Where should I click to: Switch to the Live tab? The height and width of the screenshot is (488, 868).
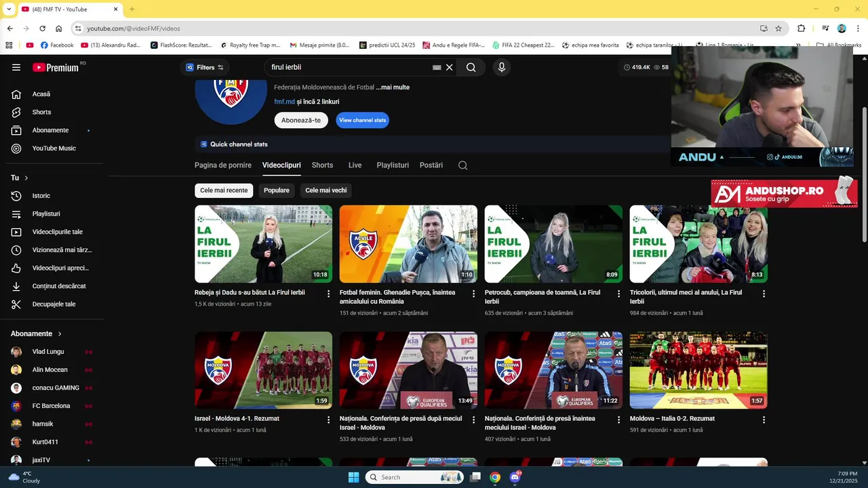pyautogui.click(x=355, y=165)
